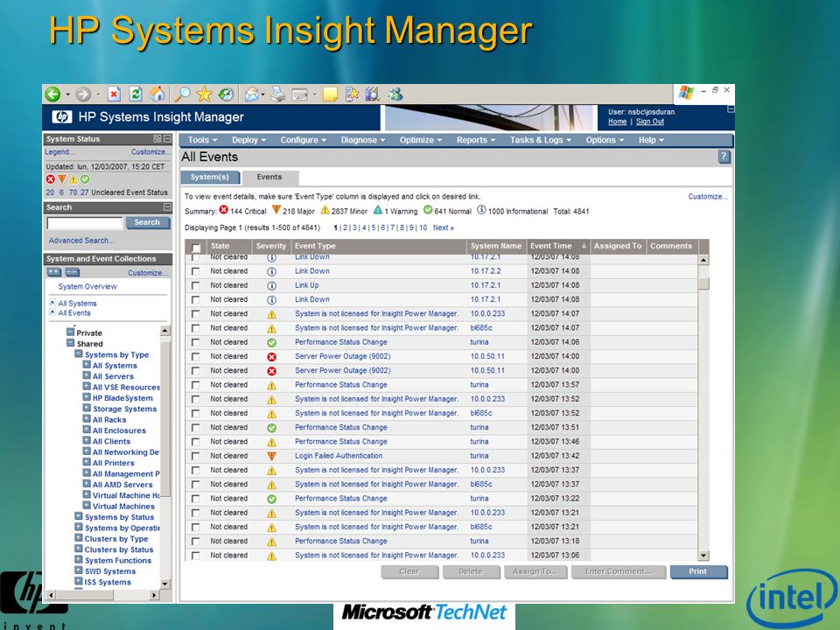840x630 pixels.
Task: Click the Mail envelope toolbar icon
Action: [252, 94]
